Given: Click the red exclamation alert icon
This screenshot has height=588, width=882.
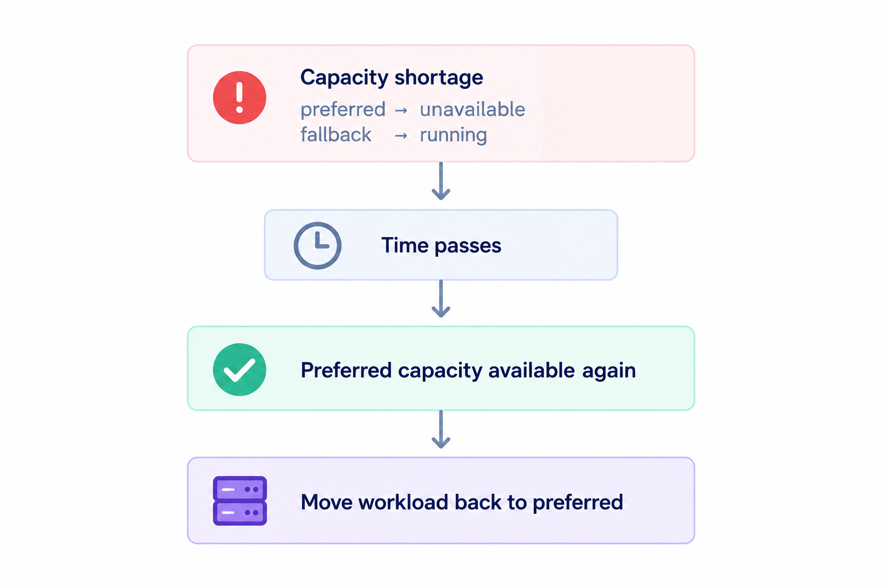Looking at the screenshot, I should point(239,98).
